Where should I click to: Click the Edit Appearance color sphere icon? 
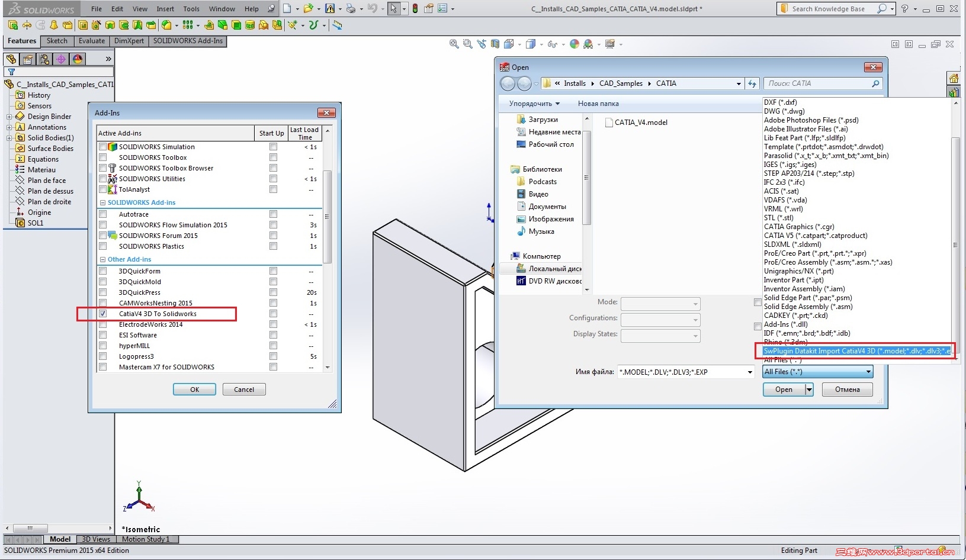(x=575, y=44)
